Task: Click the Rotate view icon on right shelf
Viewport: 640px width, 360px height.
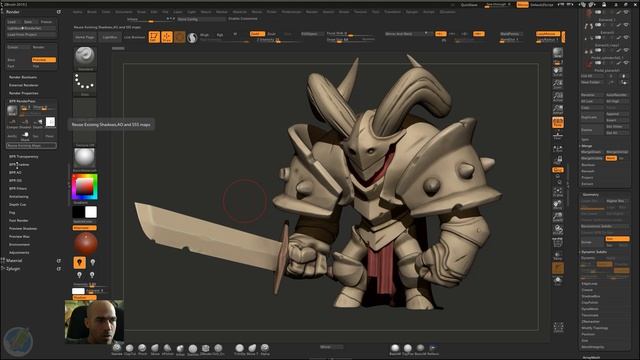Action: [558, 229]
